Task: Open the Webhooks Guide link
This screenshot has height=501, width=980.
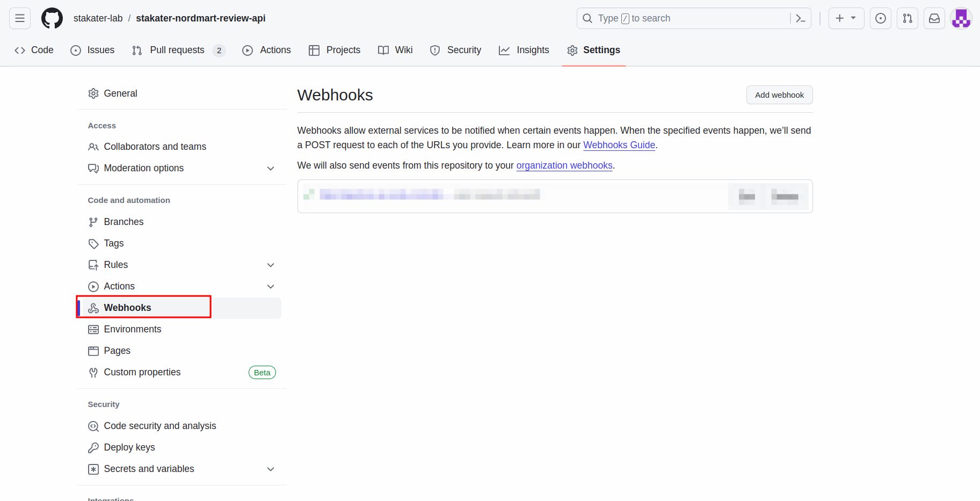Action: [x=619, y=145]
